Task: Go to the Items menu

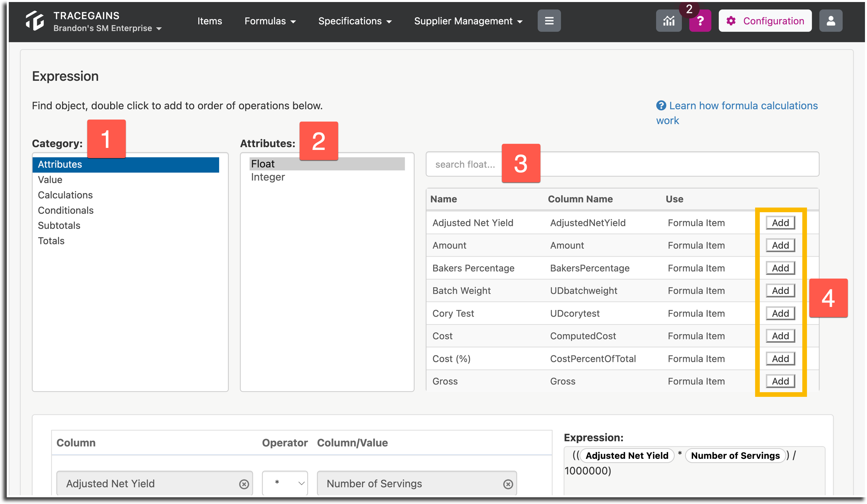Action: (210, 21)
